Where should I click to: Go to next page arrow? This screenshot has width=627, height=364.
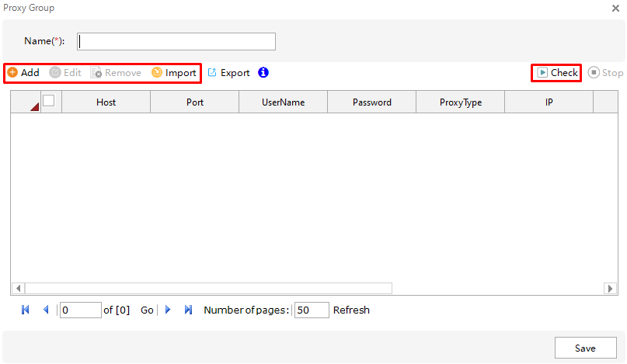tap(168, 310)
